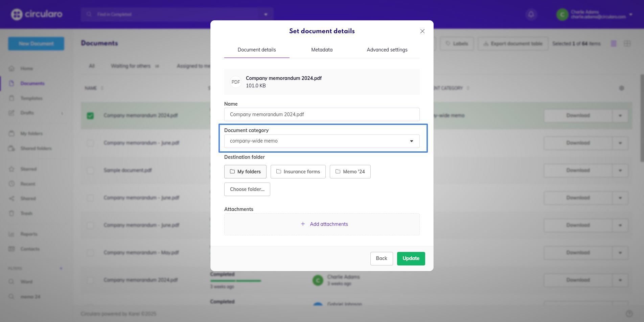Expand the user account menu arrow
Image resolution: width=644 pixels, height=322 pixels.
click(x=631, y=15)
